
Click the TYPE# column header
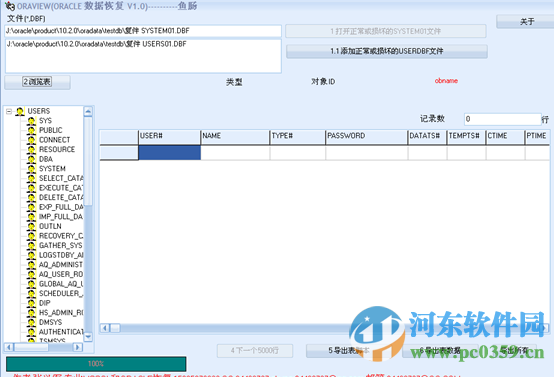pyautogui.click(x=297, y=137)
